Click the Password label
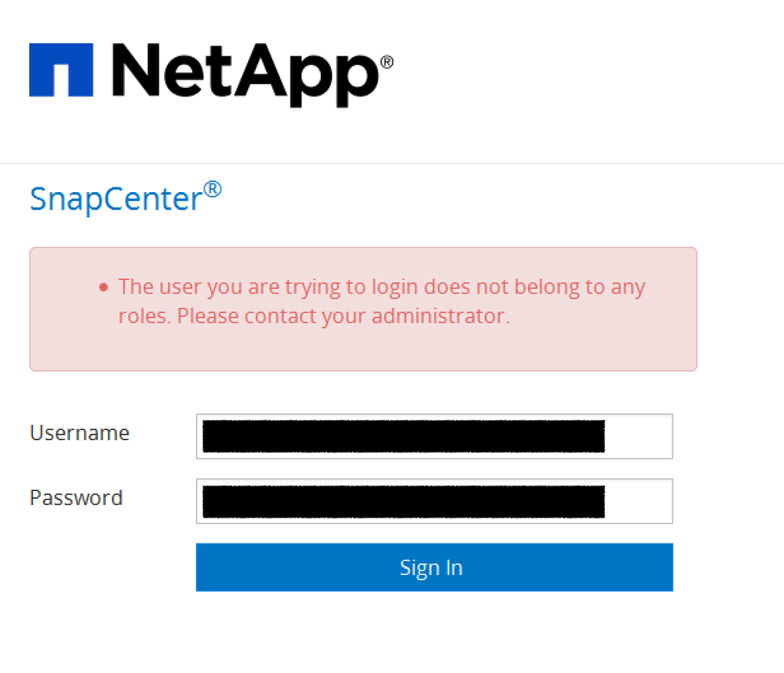Image resolution: width=784 pixels, height=673 pixels. coord(76,497)
